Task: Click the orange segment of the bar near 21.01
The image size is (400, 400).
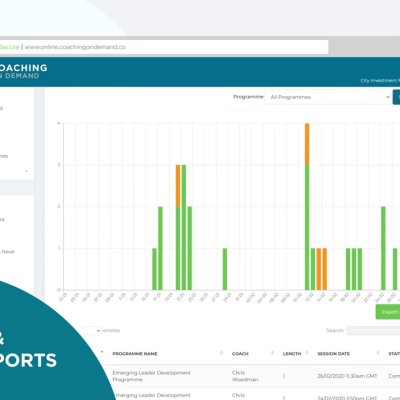Action: pyautogui.click(x=178, y=186)
